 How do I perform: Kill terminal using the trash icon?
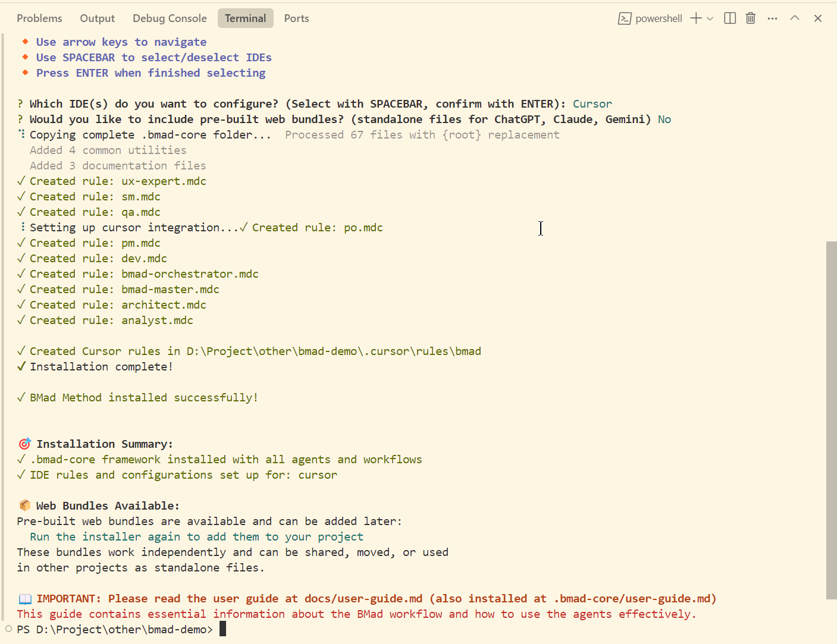point(751,18)
